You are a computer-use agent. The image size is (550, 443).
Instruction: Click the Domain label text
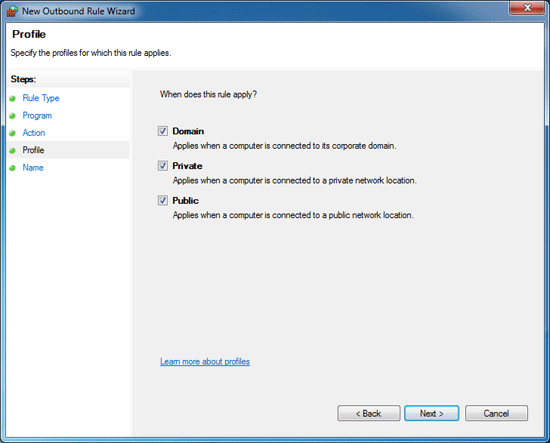[188, 131]
